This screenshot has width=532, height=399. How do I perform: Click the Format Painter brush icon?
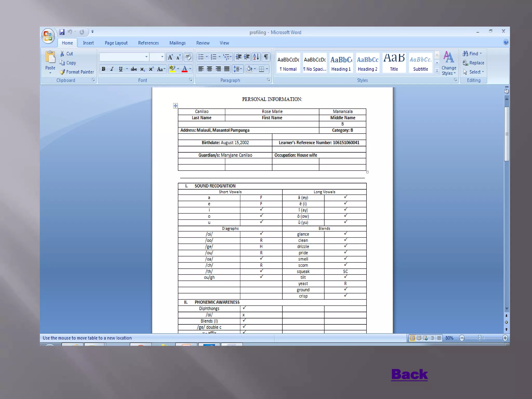[x=62, y=72]
